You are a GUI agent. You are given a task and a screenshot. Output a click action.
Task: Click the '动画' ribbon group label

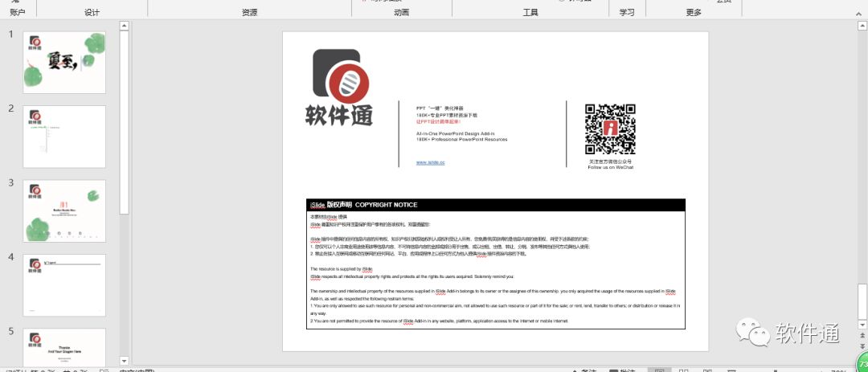tap(402, 12)
